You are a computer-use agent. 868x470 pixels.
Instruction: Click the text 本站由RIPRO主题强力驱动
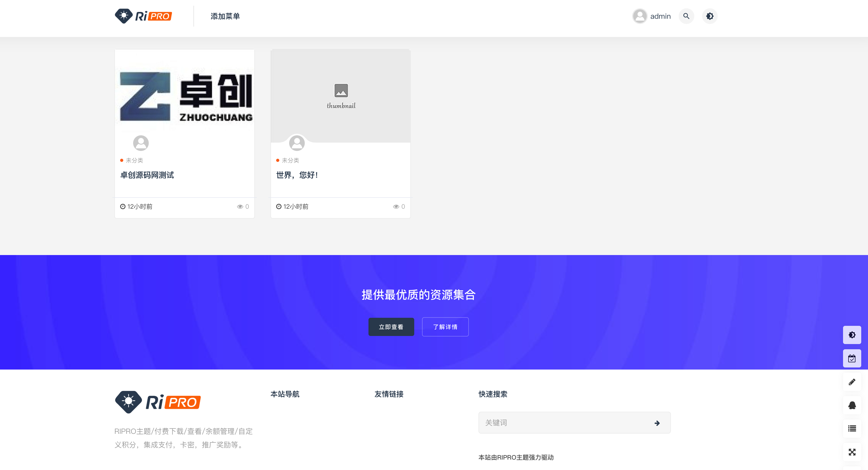[516, 458]
